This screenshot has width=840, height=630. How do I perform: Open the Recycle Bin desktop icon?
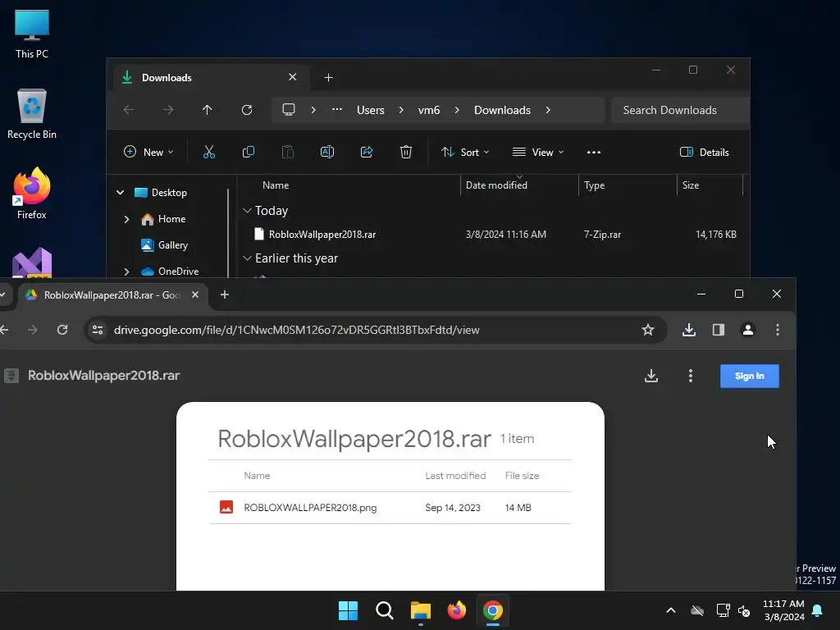coord(32,114)
